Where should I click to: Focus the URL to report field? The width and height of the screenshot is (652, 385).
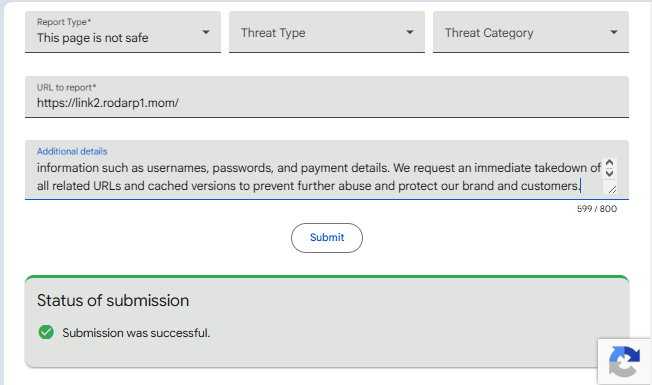tap(327, 97)
